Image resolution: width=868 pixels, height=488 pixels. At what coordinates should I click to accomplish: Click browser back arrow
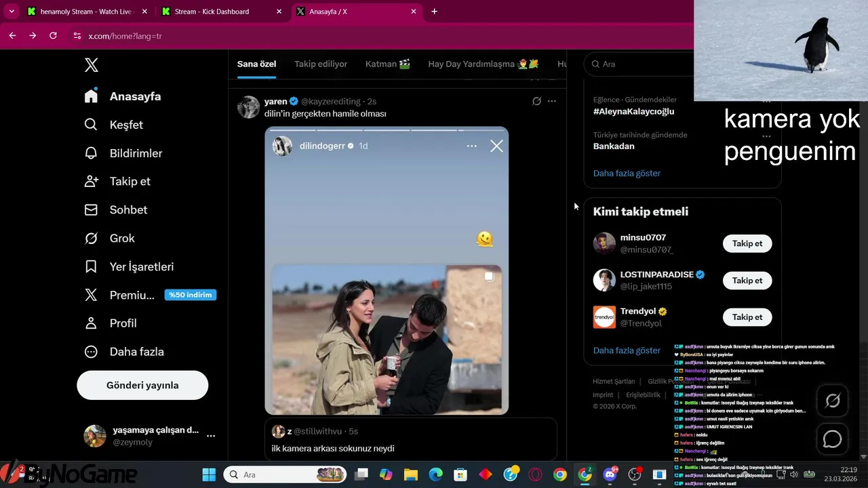[x=12, y=35]
